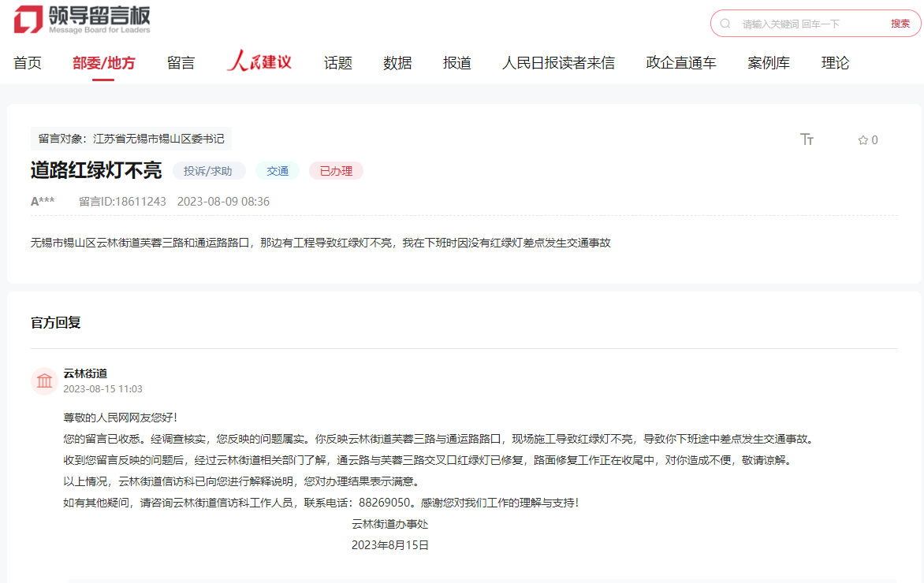Screen dimensions: 924x583
Task: Click the 交通 topic tag
Action: point(278,171)
